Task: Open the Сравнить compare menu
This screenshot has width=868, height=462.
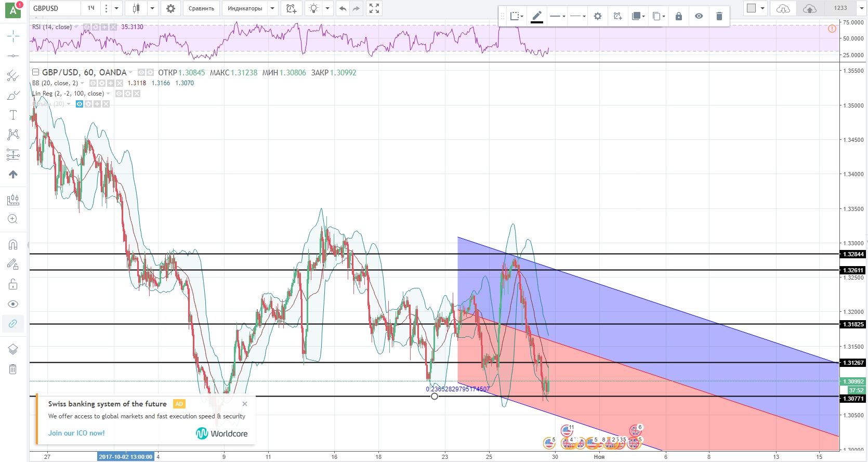Action: pos(201,8)
